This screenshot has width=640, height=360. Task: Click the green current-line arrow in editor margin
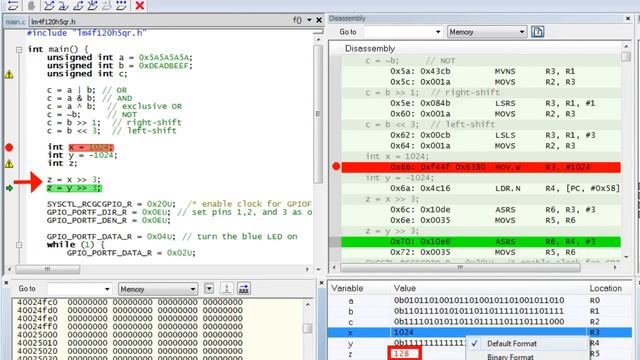[9, 188]
